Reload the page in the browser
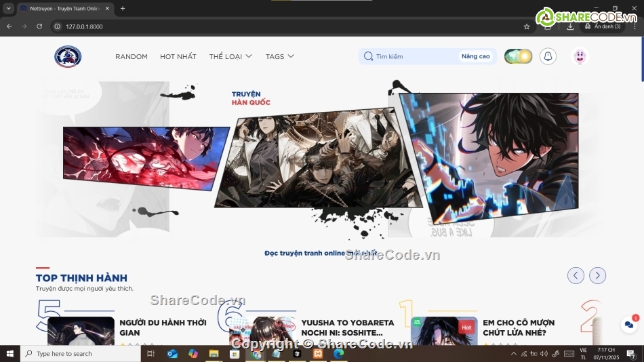Viewport: 644px width, 362px height. 39,26
